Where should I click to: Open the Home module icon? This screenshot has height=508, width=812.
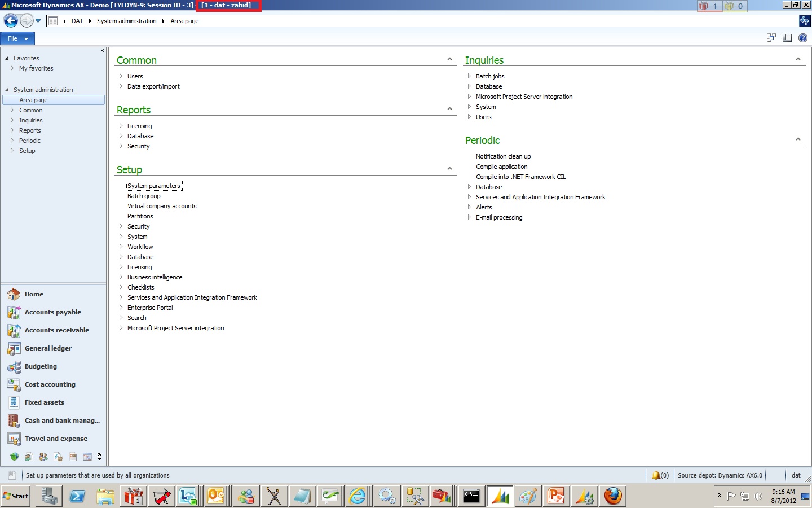pos(14,294)
